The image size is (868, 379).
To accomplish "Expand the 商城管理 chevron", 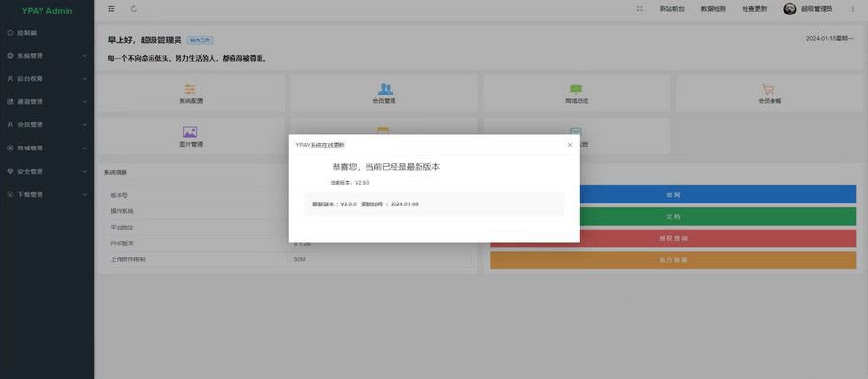I will pos(84,149).
